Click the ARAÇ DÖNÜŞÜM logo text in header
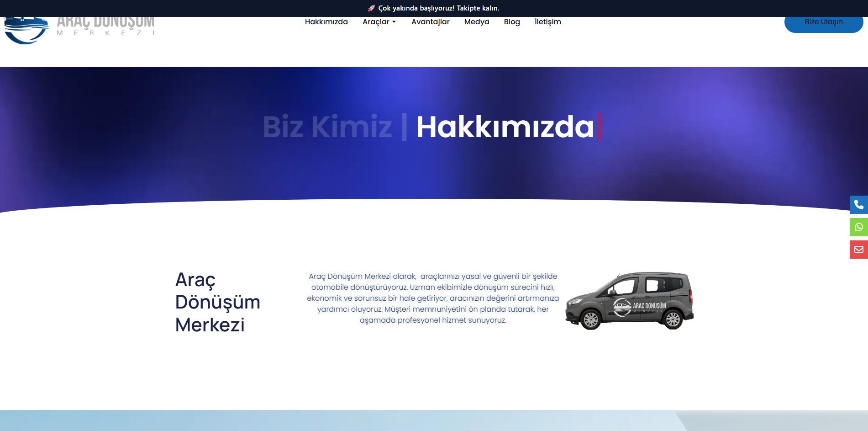This screenshot has width=868, height=431. click(105, 23)
